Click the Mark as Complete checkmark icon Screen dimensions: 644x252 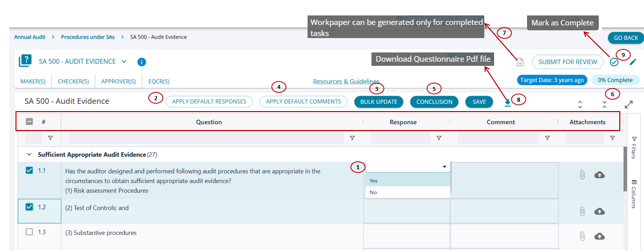pyautogui.click(x=614, y=62)
